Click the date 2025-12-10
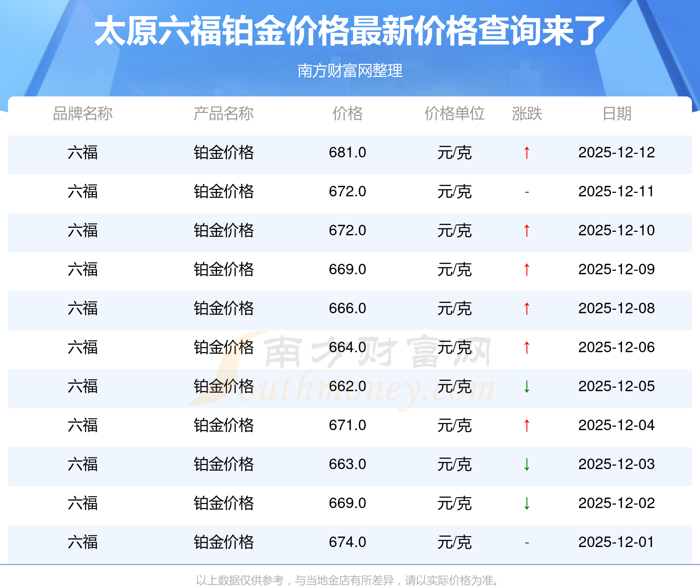The image size is (700, 588). click(616, 230)
